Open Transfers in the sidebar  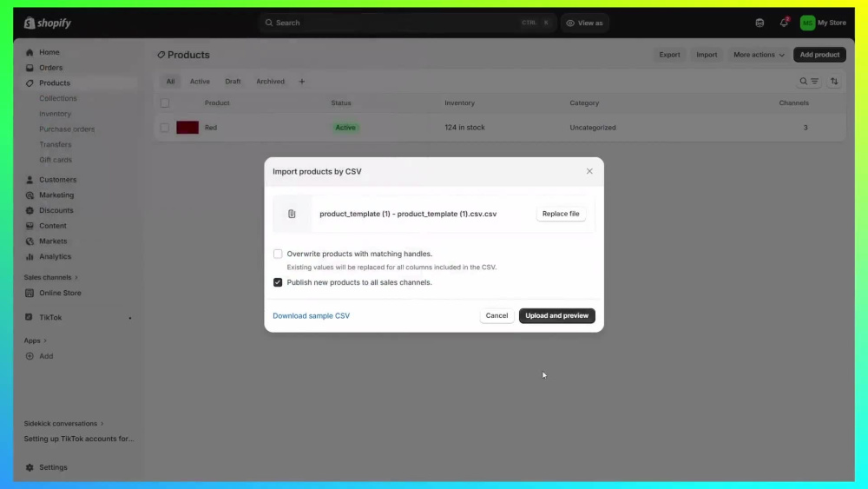56,144
